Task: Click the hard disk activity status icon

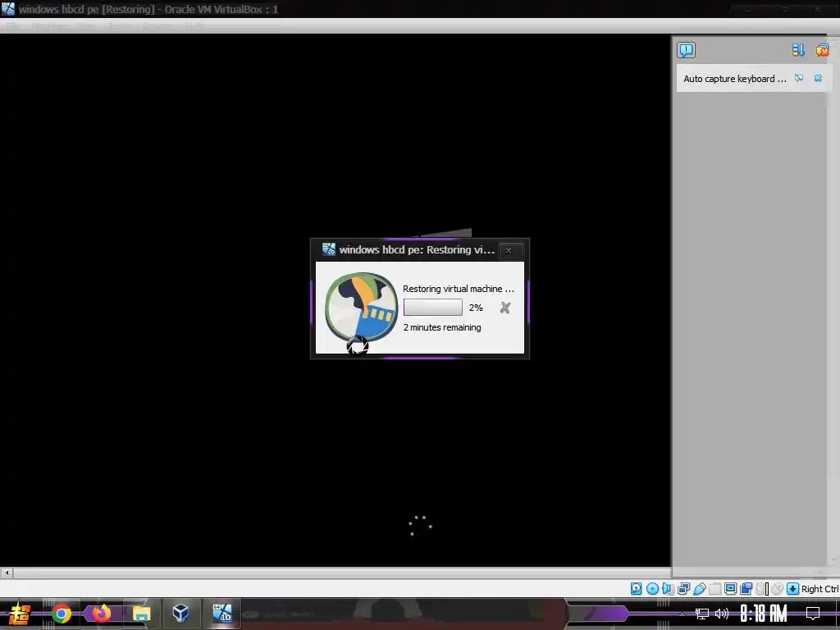Action: [x=636, y=589]
